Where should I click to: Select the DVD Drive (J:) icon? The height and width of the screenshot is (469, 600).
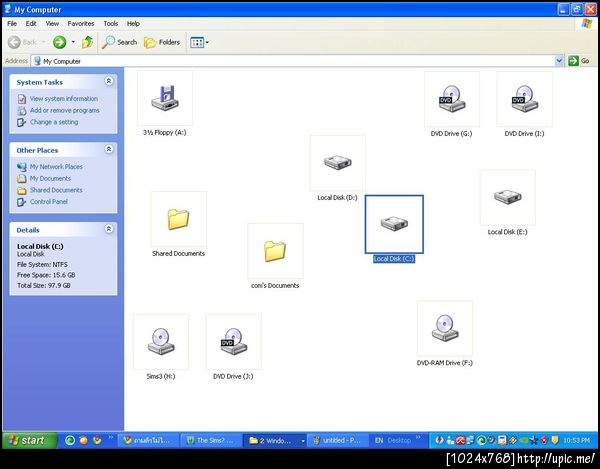(233, 342)
